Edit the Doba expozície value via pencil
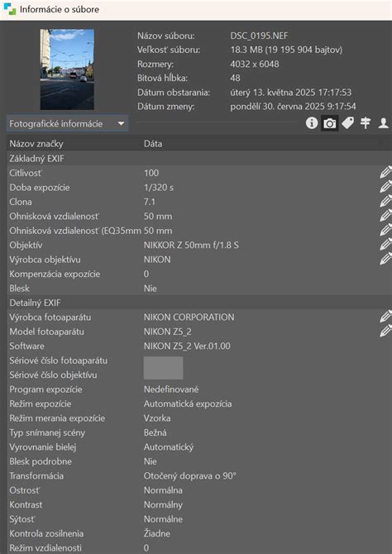 click(385, 187)
